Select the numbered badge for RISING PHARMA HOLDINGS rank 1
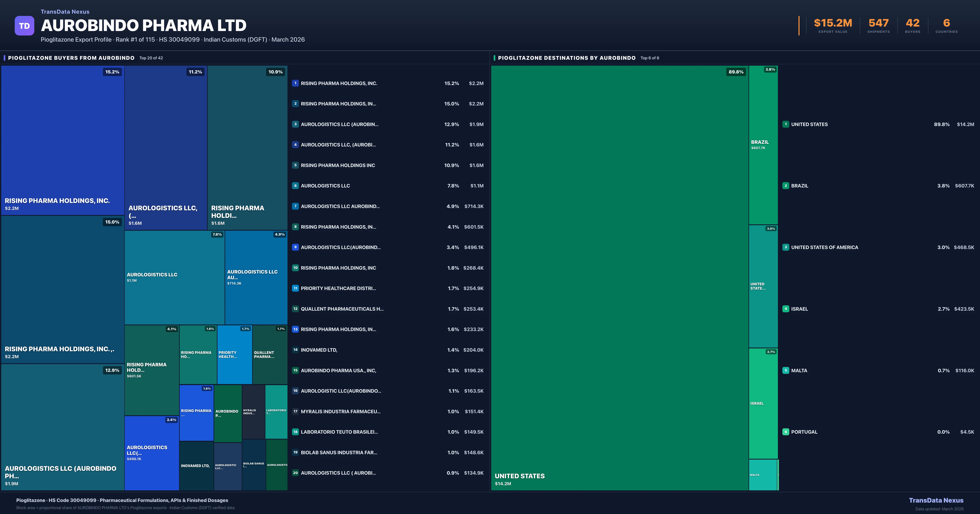The image size is (980, 514). pos(296,83)
